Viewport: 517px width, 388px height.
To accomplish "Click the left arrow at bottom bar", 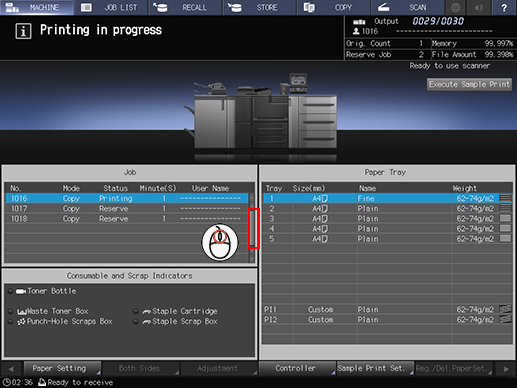I will coord(11,369).
